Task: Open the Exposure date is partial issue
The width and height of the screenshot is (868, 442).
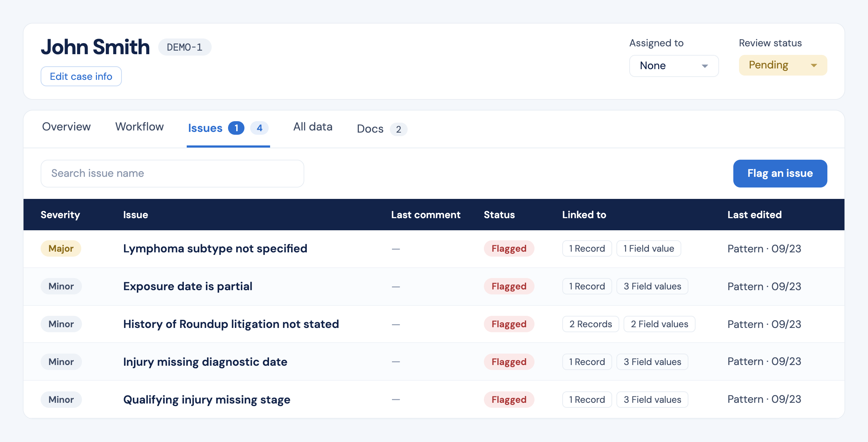Action: (188, 286)
